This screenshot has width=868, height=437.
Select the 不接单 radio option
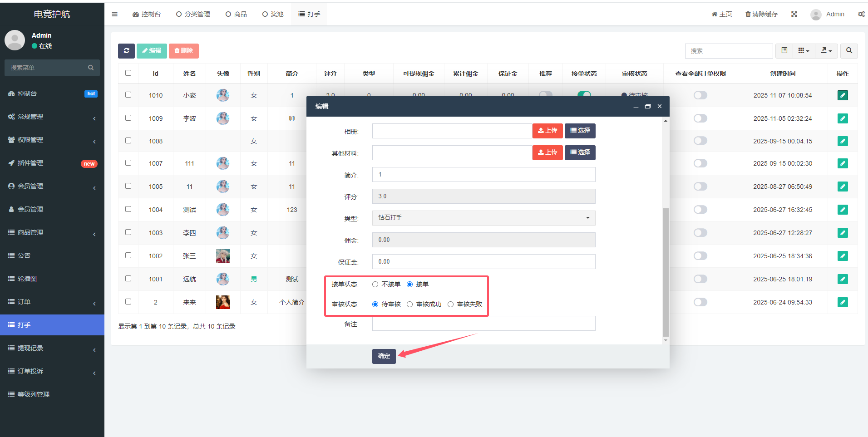pos(375,285)
